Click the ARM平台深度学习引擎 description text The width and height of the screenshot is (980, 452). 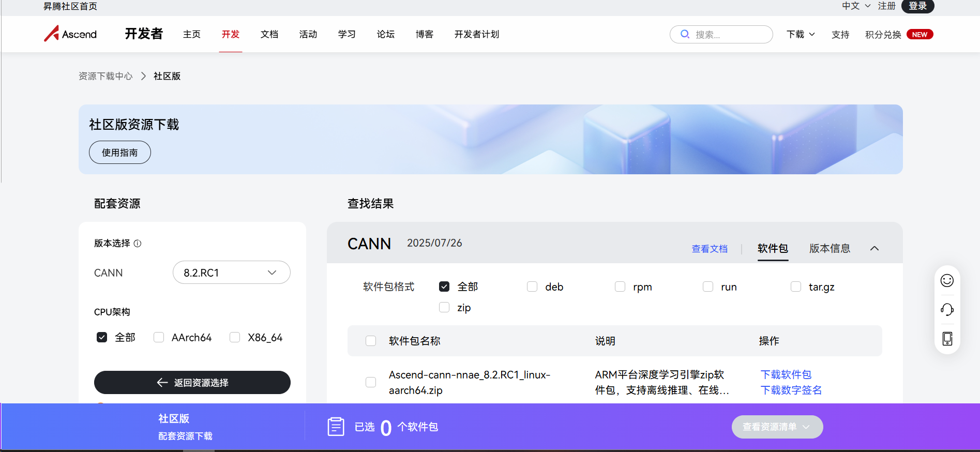[662, 382]
